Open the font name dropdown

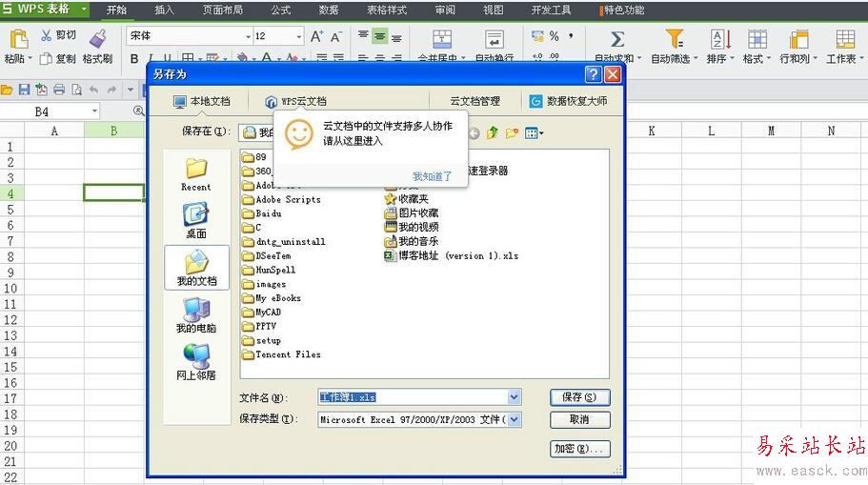pyautogui.click(x=248, y=36)
